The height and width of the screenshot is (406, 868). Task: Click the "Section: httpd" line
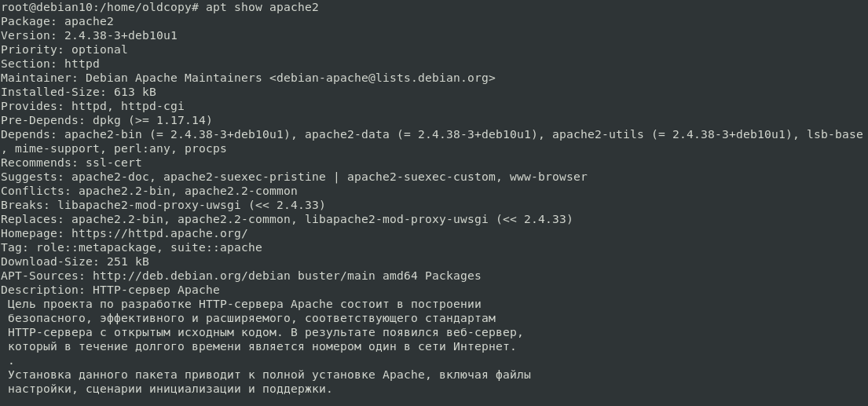[x=50, y=64]
